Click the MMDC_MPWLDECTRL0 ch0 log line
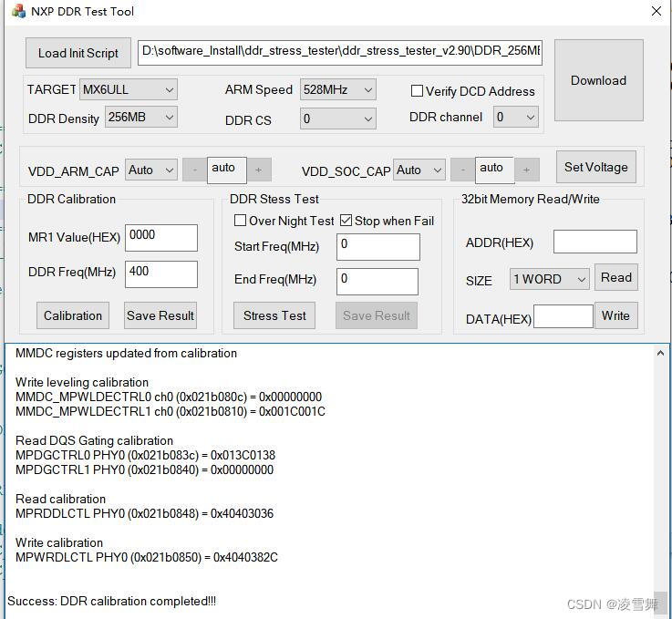Screen dimensions: 672x619 [x=169, y=397]
